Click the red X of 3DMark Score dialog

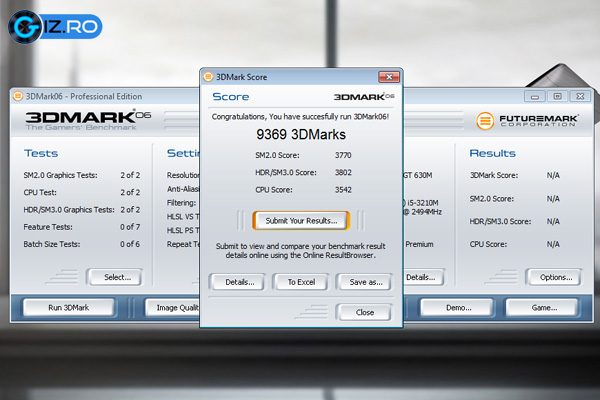389,77
